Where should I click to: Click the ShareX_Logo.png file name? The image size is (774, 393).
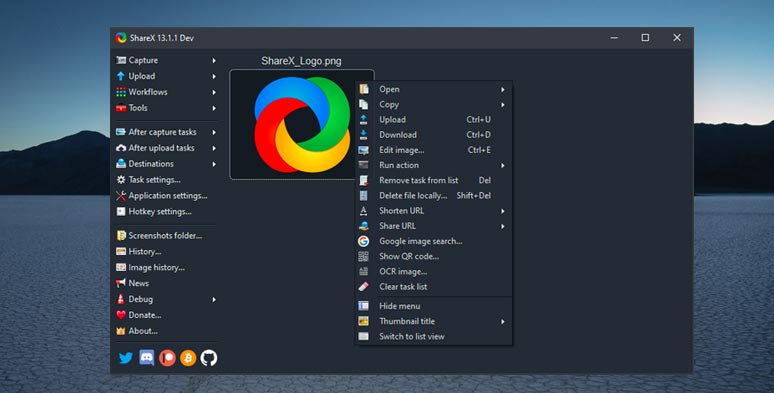[x=301, y=61]
